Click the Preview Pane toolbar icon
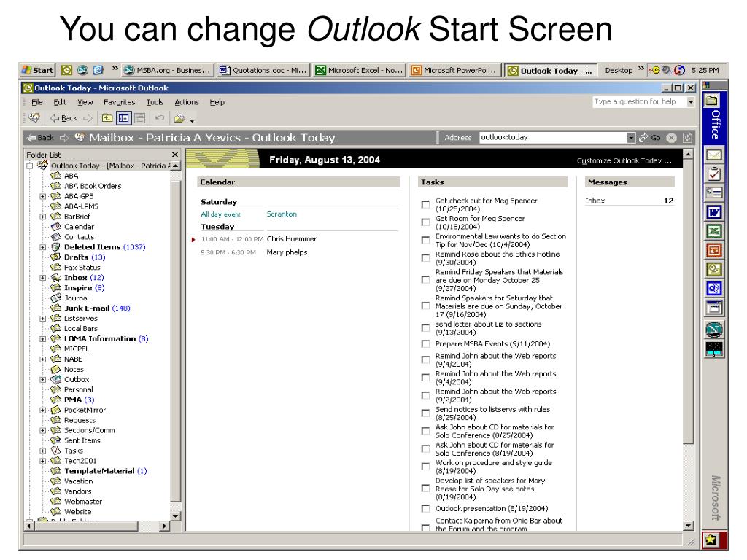 pyautogui.click(x=139, y=118)
